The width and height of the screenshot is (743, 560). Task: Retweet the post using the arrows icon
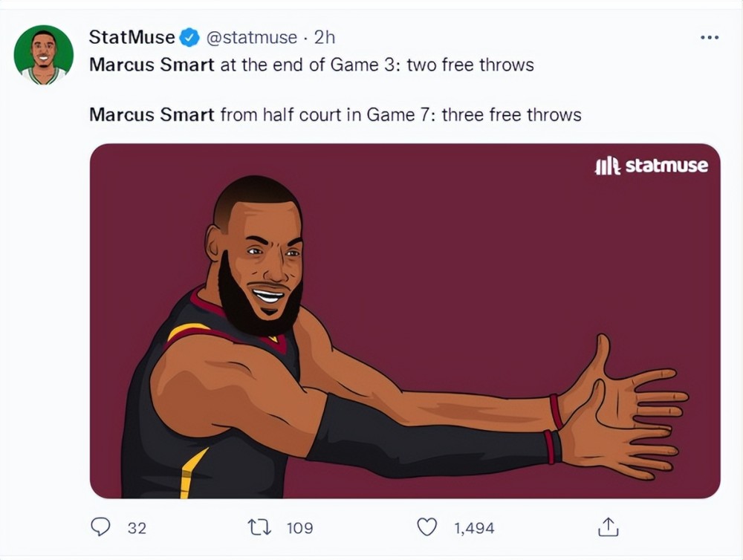259,527
